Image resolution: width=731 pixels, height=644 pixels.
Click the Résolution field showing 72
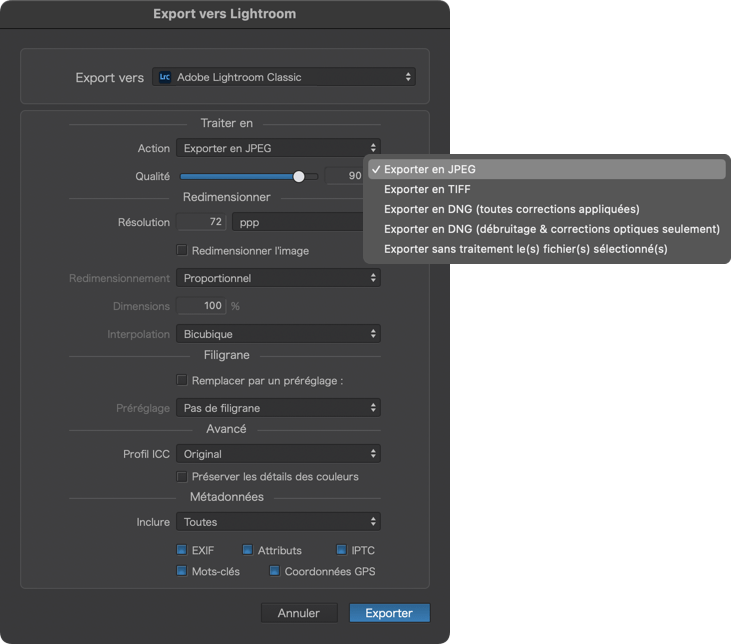(x=201, y=222)
